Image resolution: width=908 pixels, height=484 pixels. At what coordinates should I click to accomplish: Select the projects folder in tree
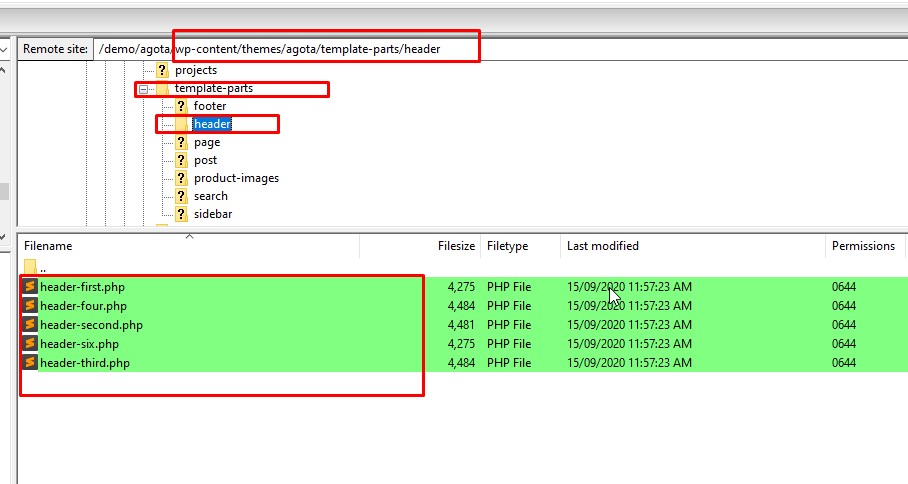196,70
